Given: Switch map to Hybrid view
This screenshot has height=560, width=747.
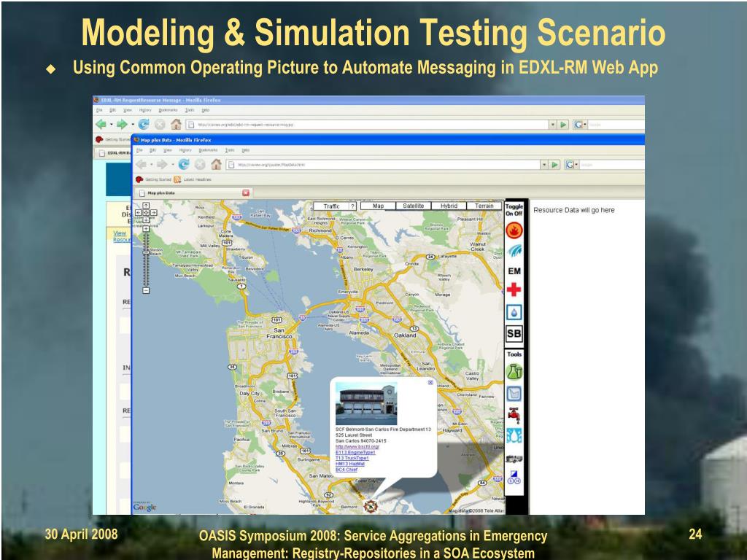Looking at the screenshot, I should (449, 206).
